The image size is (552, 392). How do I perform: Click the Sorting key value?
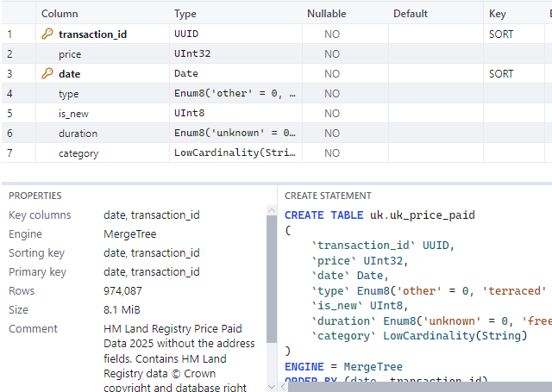point(152,252)
